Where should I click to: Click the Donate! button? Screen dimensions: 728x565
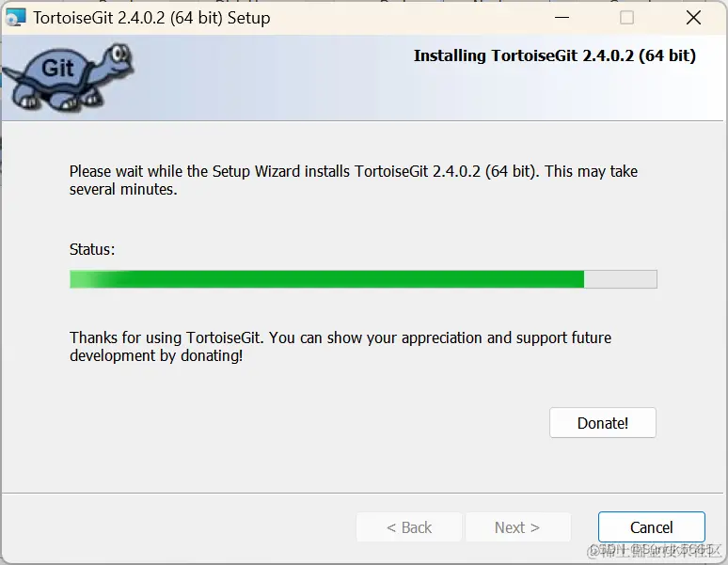tap(603, 423)
